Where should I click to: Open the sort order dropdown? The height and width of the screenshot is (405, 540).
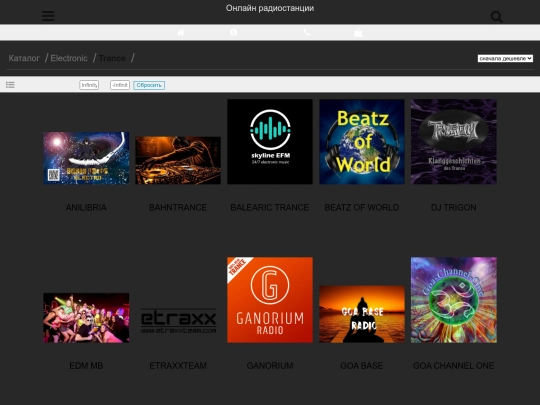point(505,59)
